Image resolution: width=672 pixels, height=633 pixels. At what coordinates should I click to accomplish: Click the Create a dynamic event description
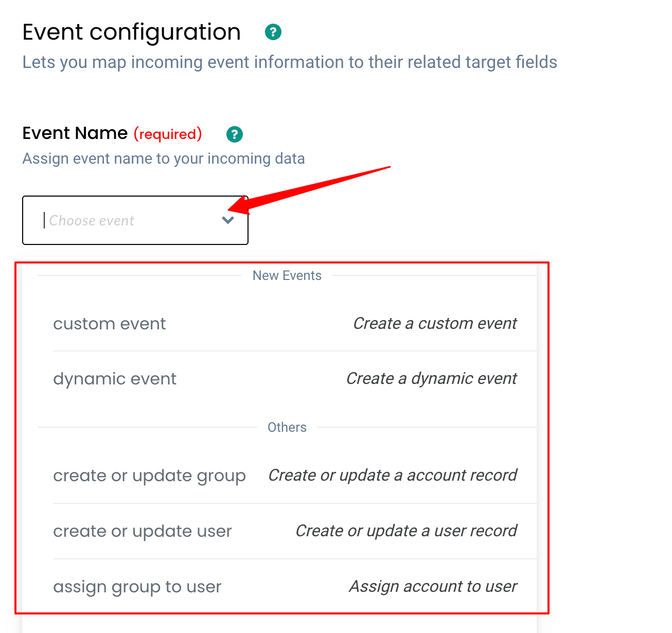pyautogui.click(x=432, y=379)
